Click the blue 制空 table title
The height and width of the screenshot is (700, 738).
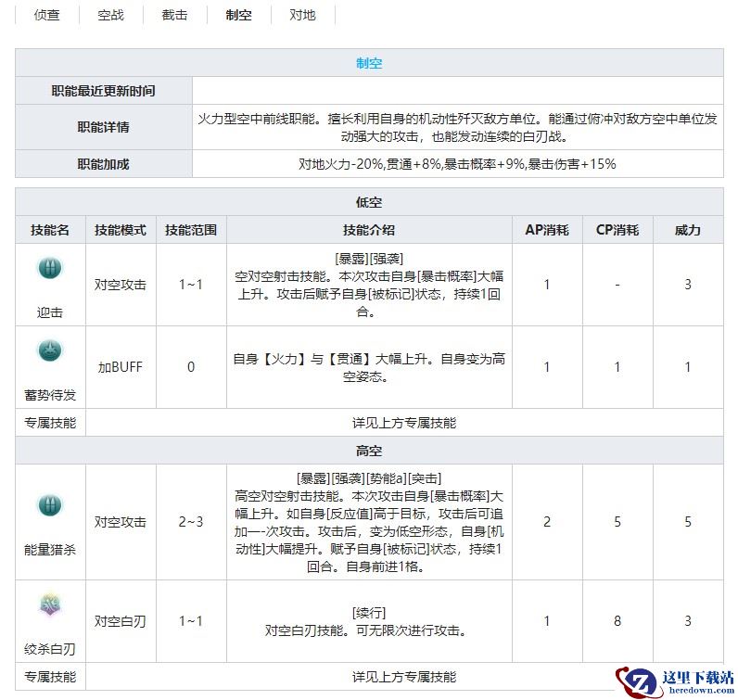(x=369, y=63)
